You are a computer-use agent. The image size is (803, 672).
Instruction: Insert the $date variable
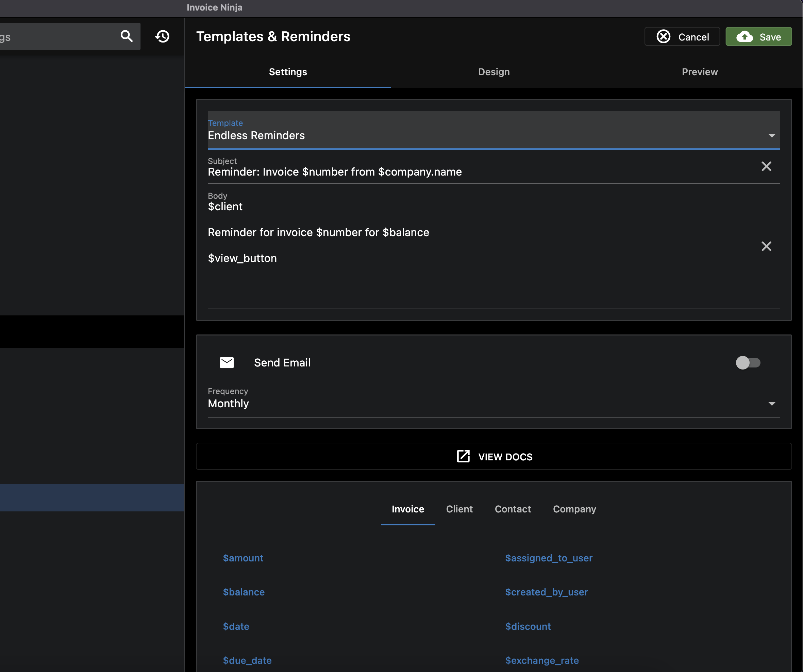(236, 626)
